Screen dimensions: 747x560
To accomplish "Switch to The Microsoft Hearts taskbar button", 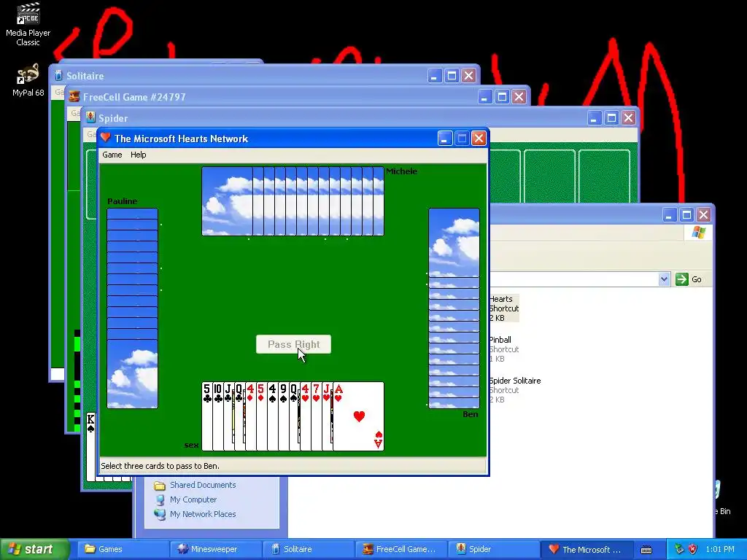I will pos(587,549).
